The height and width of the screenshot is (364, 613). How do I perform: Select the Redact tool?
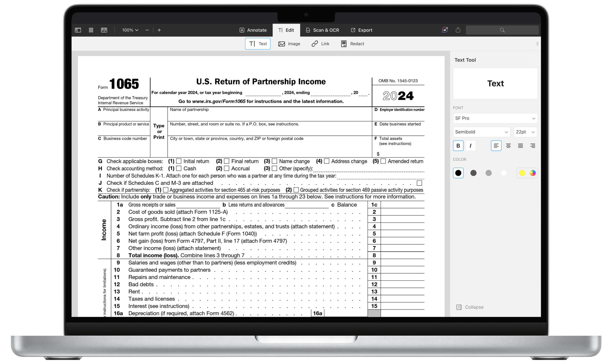(352, 44)
